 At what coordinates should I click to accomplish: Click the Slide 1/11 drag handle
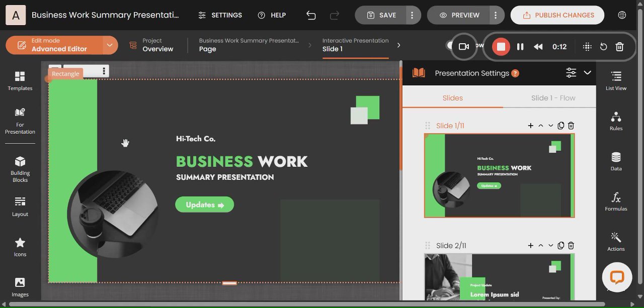[x=428, y=126]
